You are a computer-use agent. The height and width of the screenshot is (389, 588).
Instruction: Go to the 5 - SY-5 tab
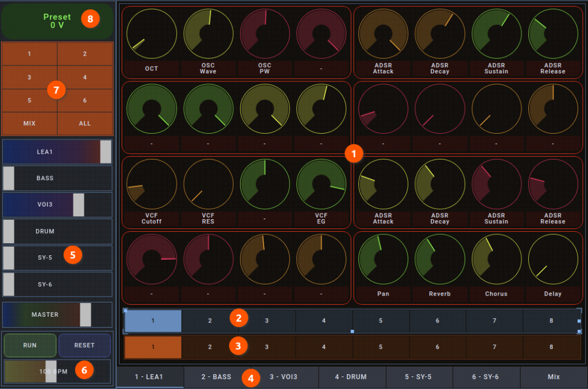coord(419,377)
